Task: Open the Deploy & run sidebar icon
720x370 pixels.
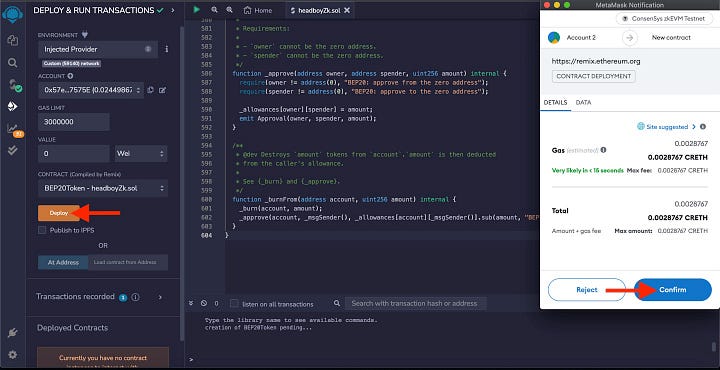Action: click(12, 107)
